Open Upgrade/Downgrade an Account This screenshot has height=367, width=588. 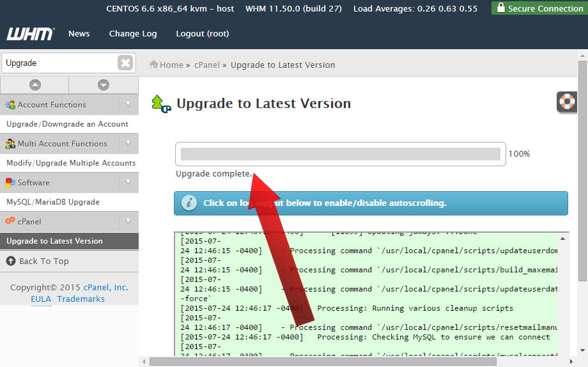point(67,124)
